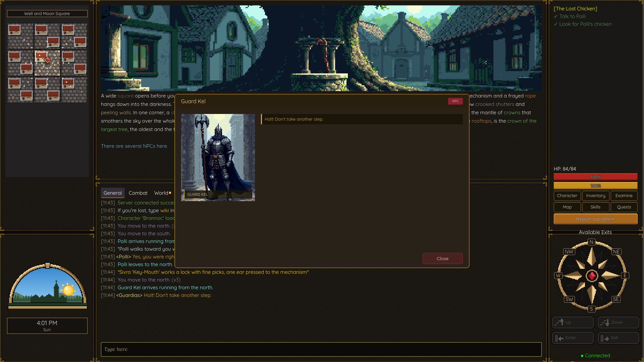Focus the Type here command input
Viewport: 644px width, 362px height.
(321, 349)
